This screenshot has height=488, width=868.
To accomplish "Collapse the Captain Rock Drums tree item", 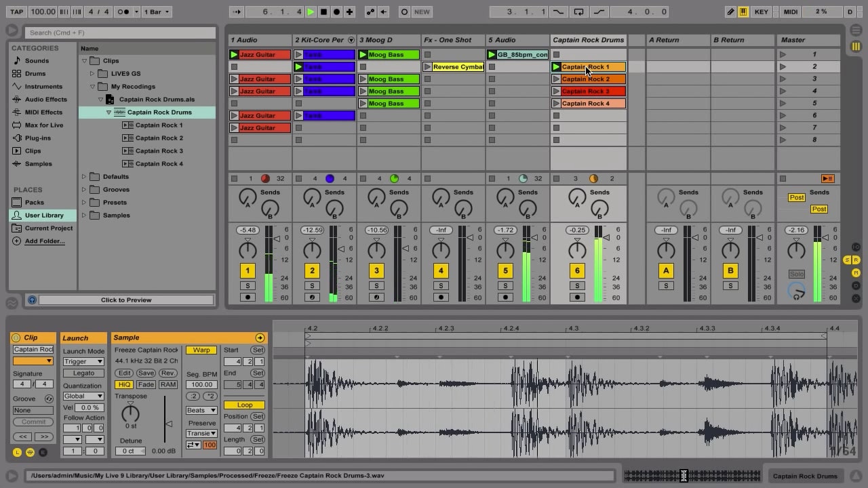I will [110, 112].
